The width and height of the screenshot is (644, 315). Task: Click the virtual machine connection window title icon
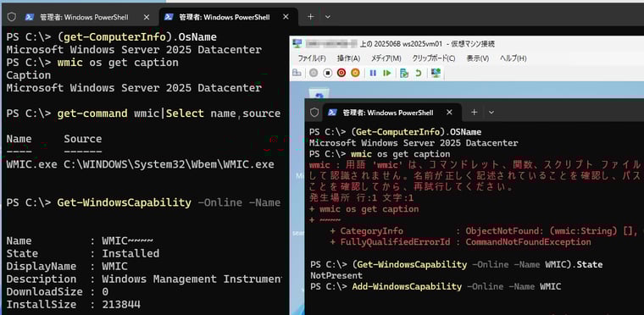click(297, 43)
